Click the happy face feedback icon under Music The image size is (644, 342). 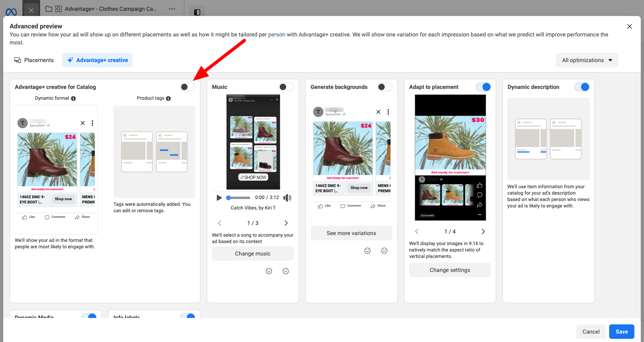(269, 271)
